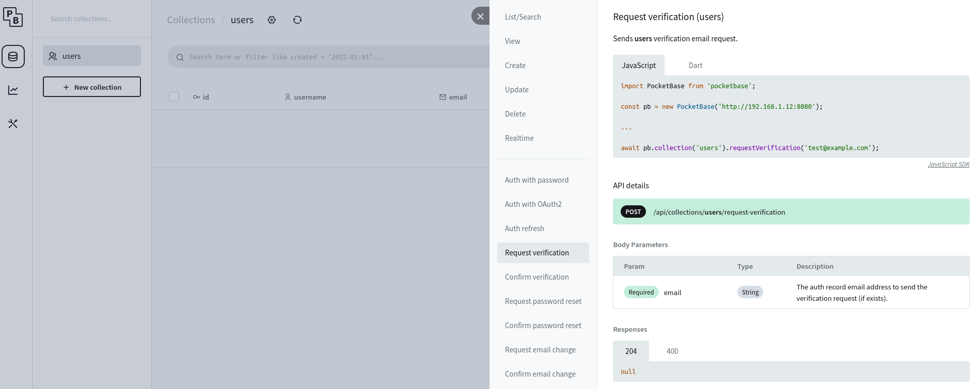Switch to the Dart code tab
This screenshot has width=980, height=389.
(695, 66)
